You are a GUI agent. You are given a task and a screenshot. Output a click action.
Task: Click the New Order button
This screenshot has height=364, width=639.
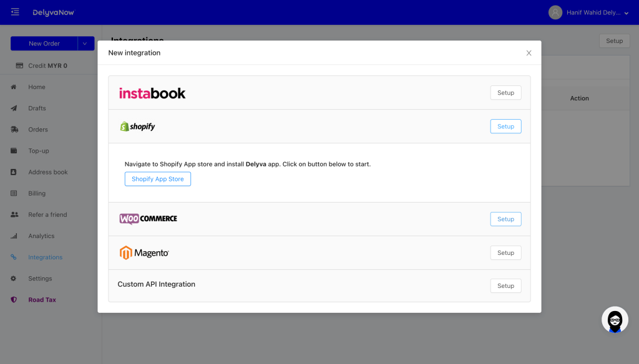pyautogui.click(x=44, y=44)
